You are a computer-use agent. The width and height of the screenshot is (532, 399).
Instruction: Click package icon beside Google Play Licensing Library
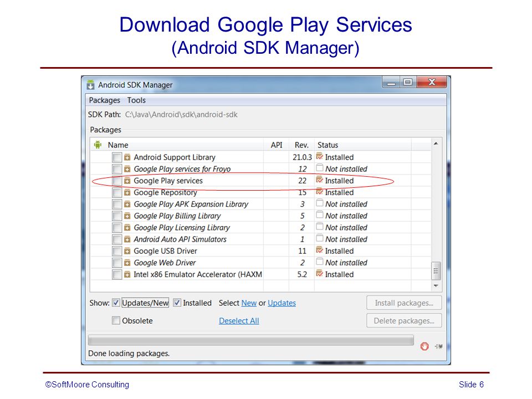pyautogui.click(x=127, y=228)
